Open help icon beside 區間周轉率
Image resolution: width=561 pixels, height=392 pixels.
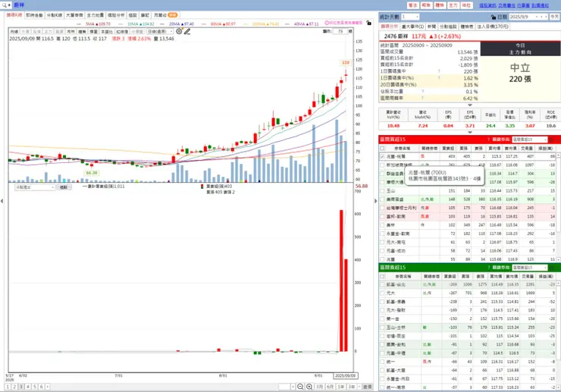click(x=422, y=98)
